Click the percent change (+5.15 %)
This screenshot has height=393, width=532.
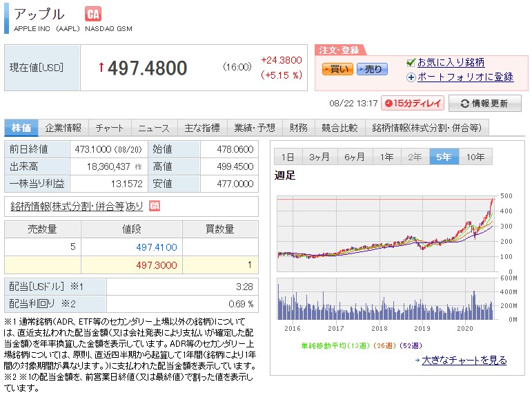coord(282,75)
